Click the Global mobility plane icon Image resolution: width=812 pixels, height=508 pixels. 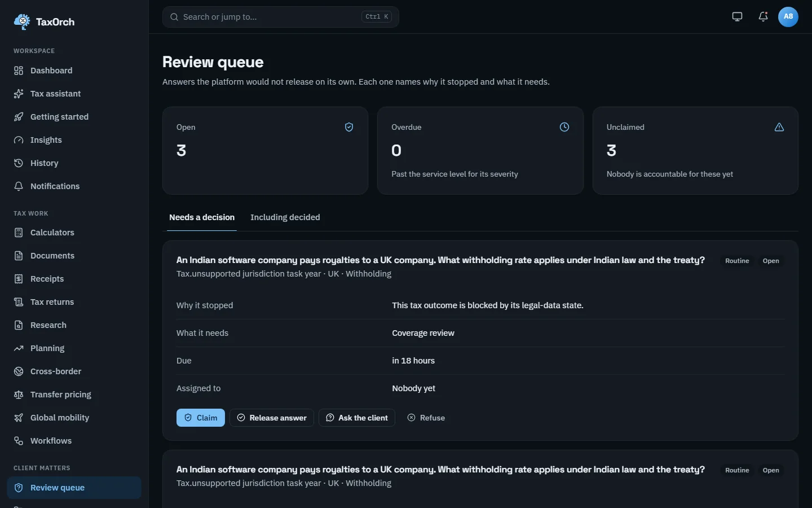[19, 418]
